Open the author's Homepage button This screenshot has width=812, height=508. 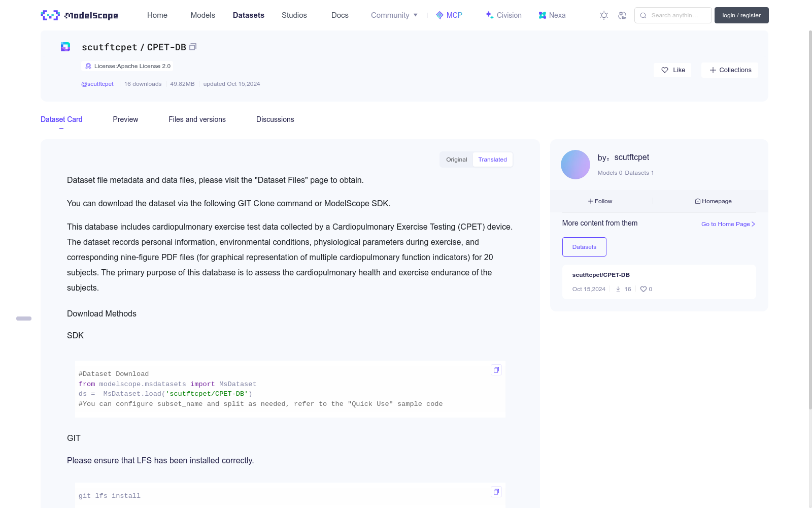click(x=713, y=201)
